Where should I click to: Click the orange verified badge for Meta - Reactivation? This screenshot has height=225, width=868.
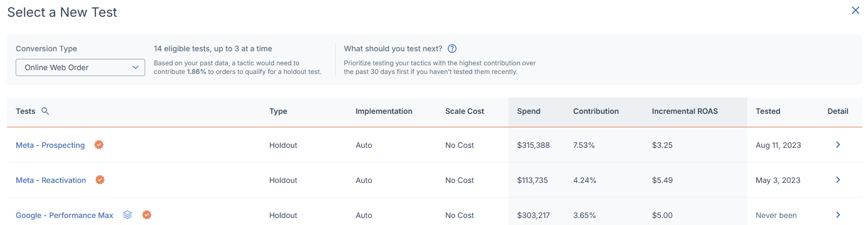(100, 180)
